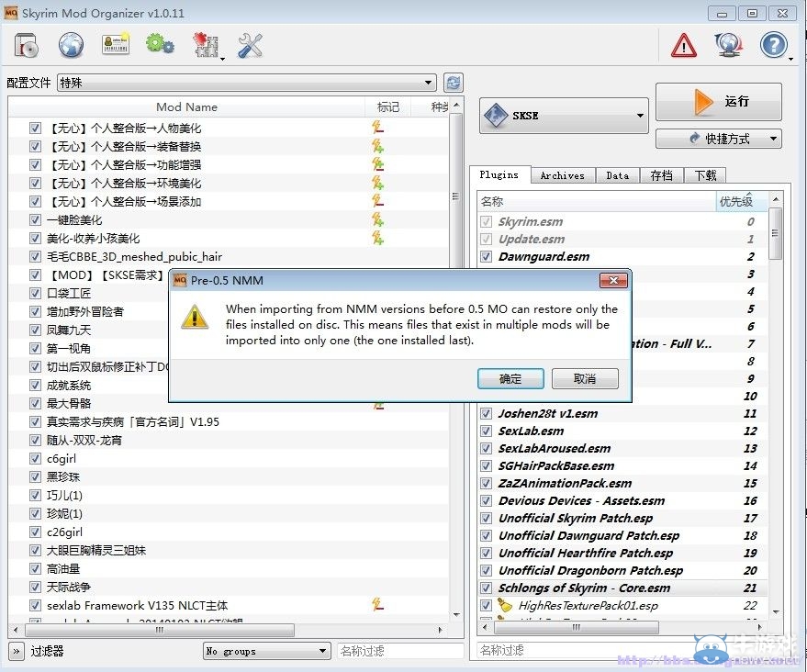Viewport: 807px width, 672px height.
Task: Switch to the Plugins tab
Action: pos(499,174)
